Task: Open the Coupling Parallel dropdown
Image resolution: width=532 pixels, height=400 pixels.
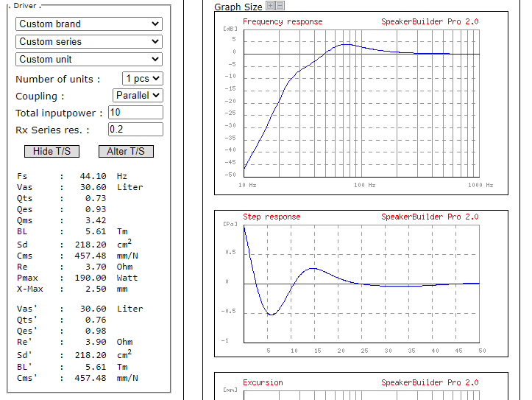Action: coord(138,96)
